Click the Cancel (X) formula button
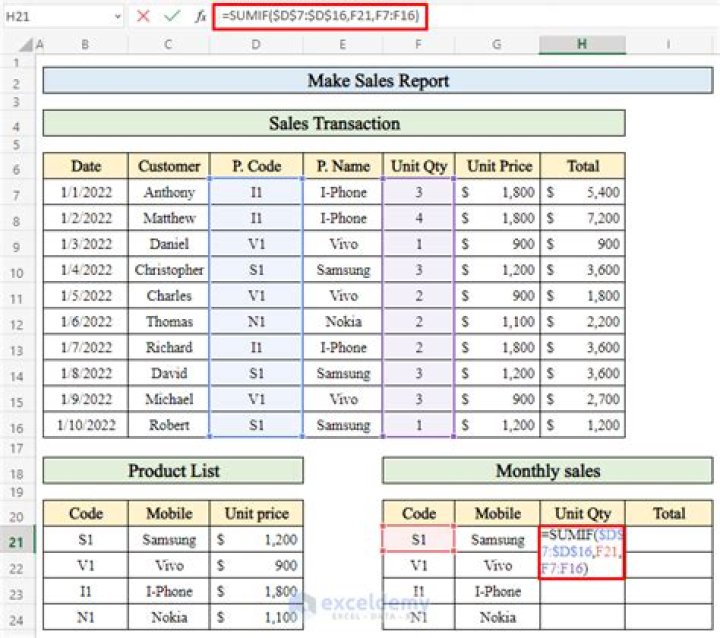Viewport: 720px width, 638px height. (x=143, y=16)
